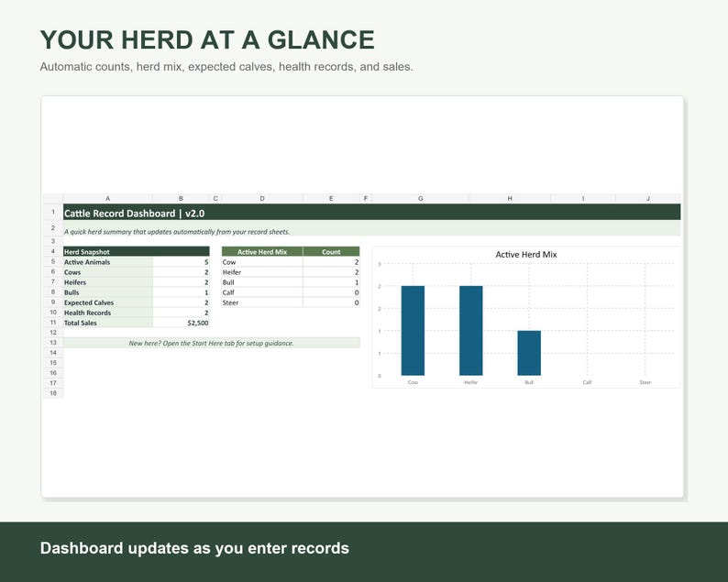This screenshot has width=728, height=582.
Task: Click the 'YOUR HERD AT A GLANCE' heading
Action: click(x=207, y=39)
